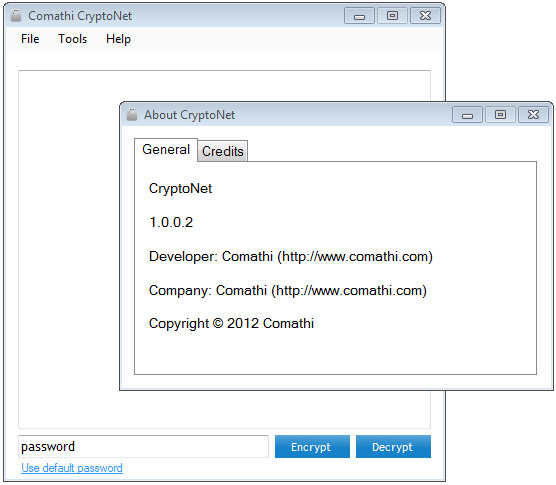Click the Company: Comathi line
Image resolution: width=556 pixels, height=485 pixels.
click(x=288, y=290)
